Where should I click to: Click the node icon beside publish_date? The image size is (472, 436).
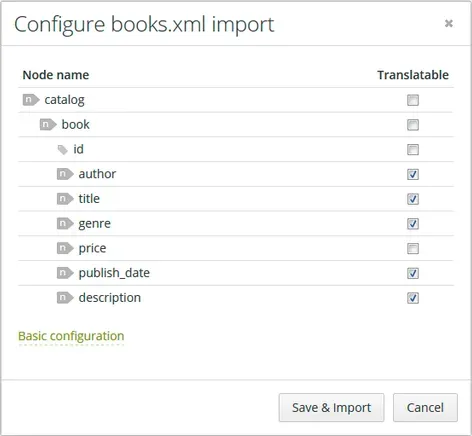[x=65, y=273]
